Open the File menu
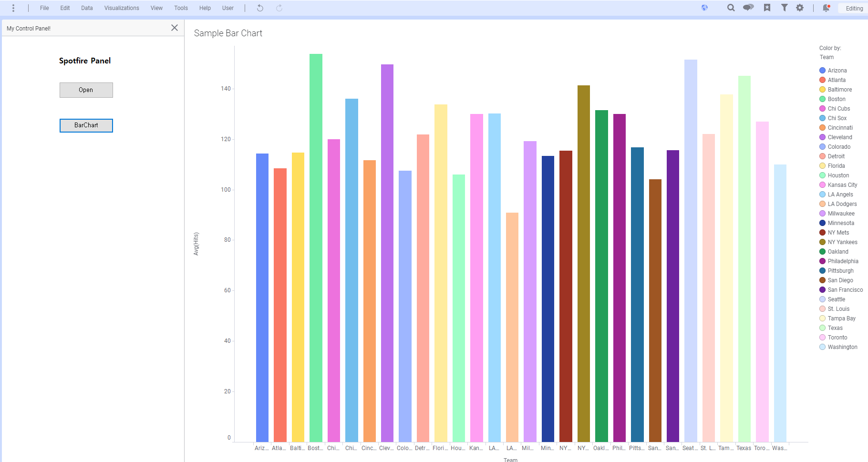 tap(44, 8)
